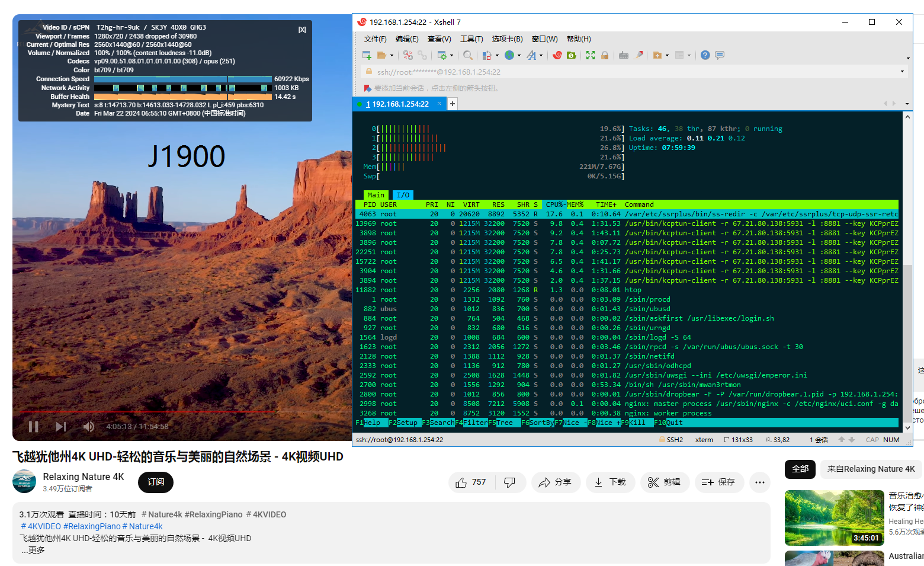Open the 窗口(W) menu
This screenshot has width=924, height=566.
coord(544,39)
